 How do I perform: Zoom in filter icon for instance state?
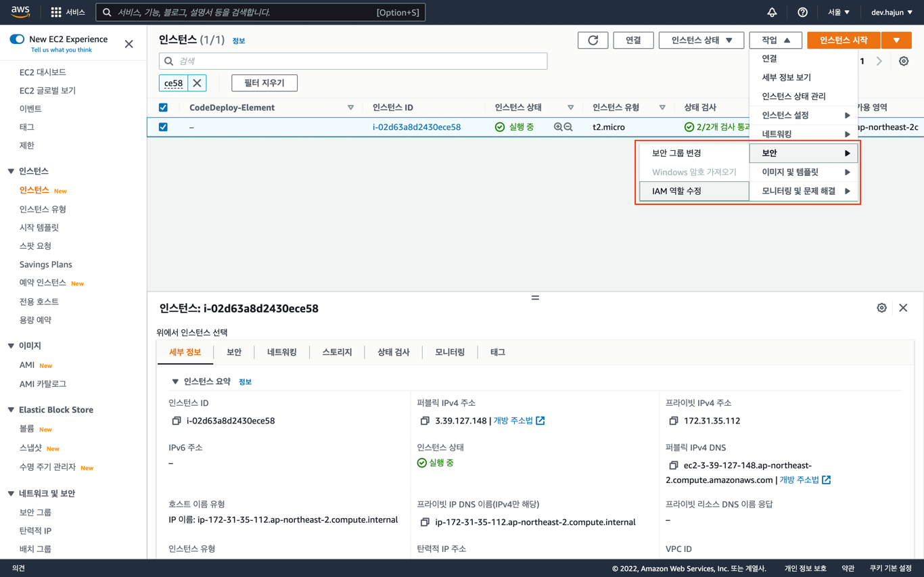point(558,126)
